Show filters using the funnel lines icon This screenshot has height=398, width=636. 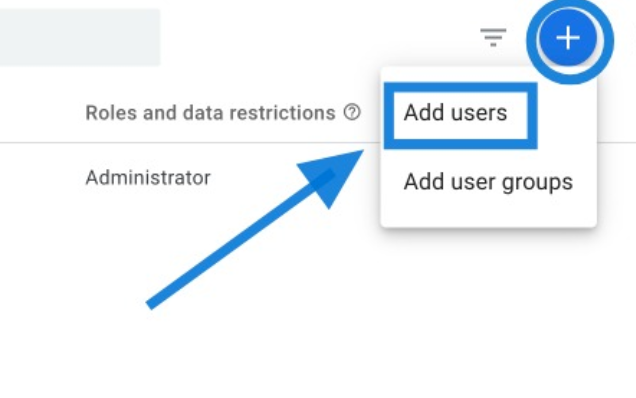click(493, 37)
